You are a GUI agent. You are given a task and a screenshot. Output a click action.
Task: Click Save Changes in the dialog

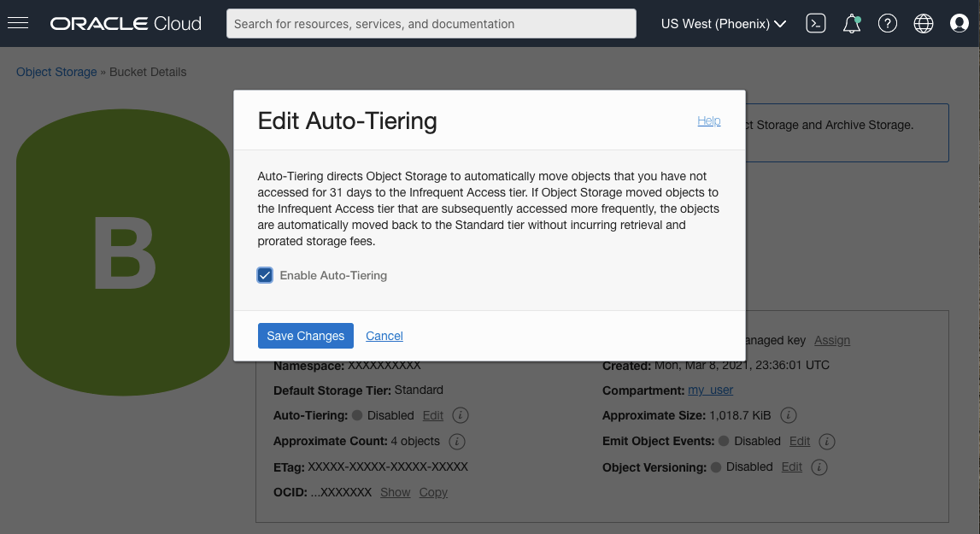[x=305, y=336]
